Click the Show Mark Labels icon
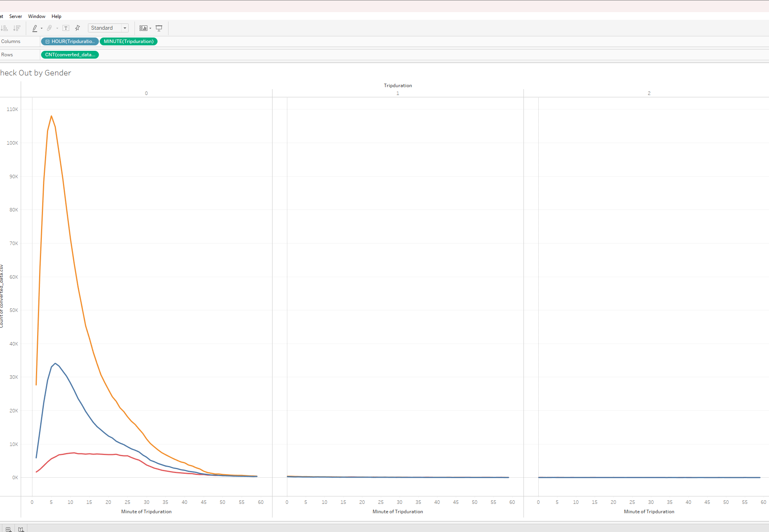The height and width of the screenshot is (532, 769). coord(143,28)
